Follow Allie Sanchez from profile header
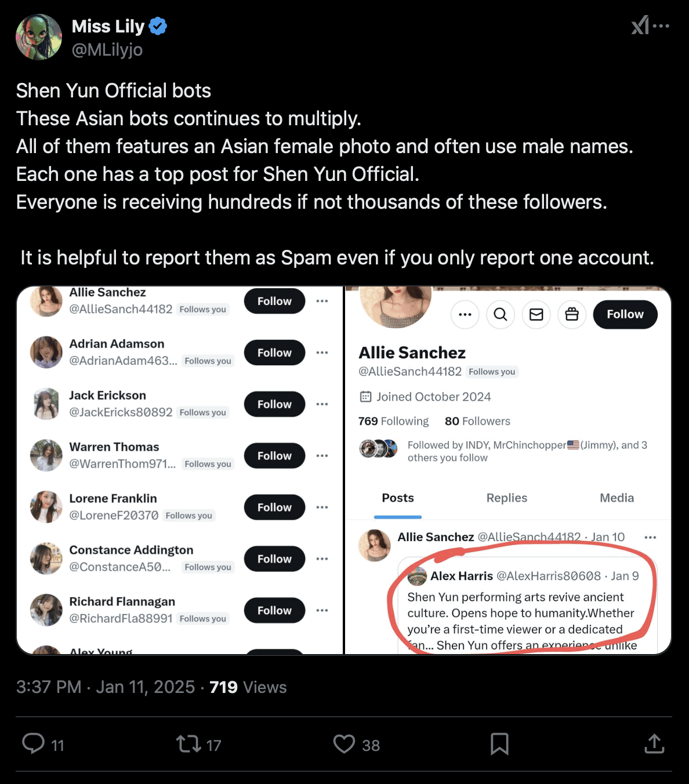This screenshot has width=689, height=784. (625, 314)
